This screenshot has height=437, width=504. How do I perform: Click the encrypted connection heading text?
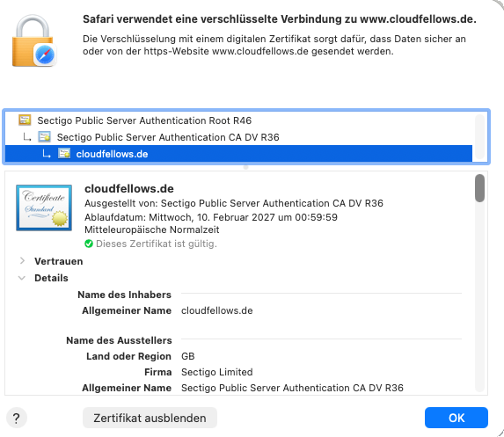tap(280, 19)
